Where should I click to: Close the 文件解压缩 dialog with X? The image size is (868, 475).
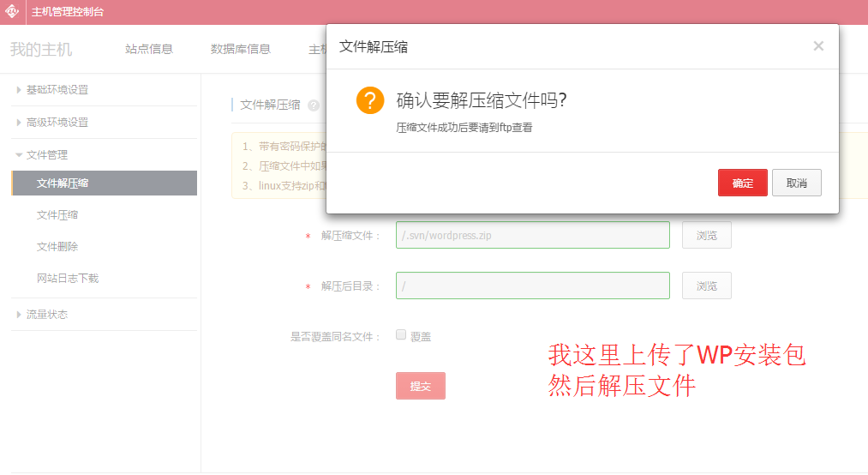[818, 46]
